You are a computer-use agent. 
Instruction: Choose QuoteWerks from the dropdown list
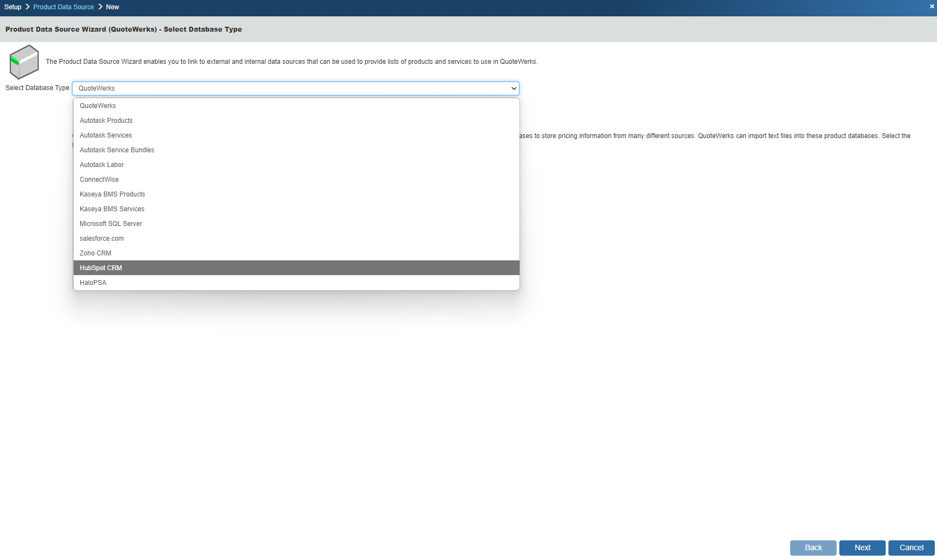[98, 106]
